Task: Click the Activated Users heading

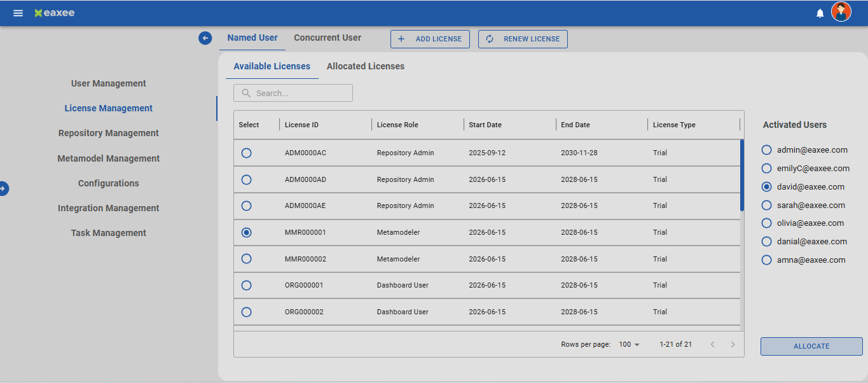Action: (x=795, y=125)
